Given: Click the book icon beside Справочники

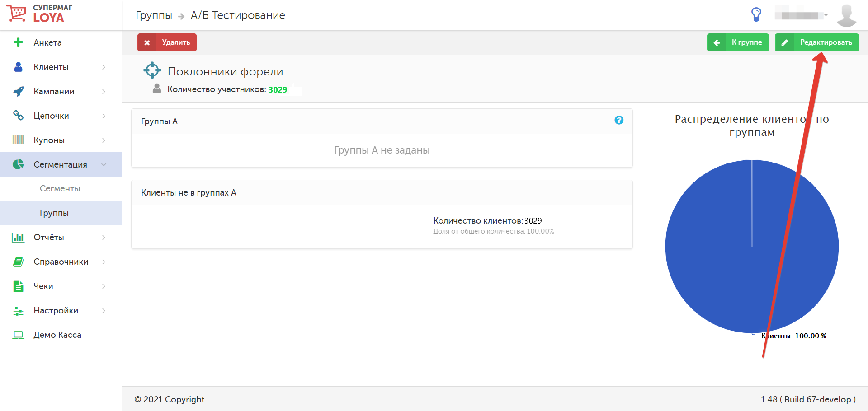Looking at the screenshot, I should tap(18, 262).
